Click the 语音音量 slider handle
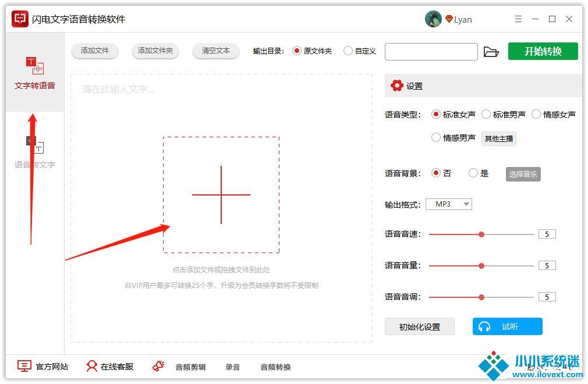Screen dimensions: 588x384 click(x=481, y=266)
